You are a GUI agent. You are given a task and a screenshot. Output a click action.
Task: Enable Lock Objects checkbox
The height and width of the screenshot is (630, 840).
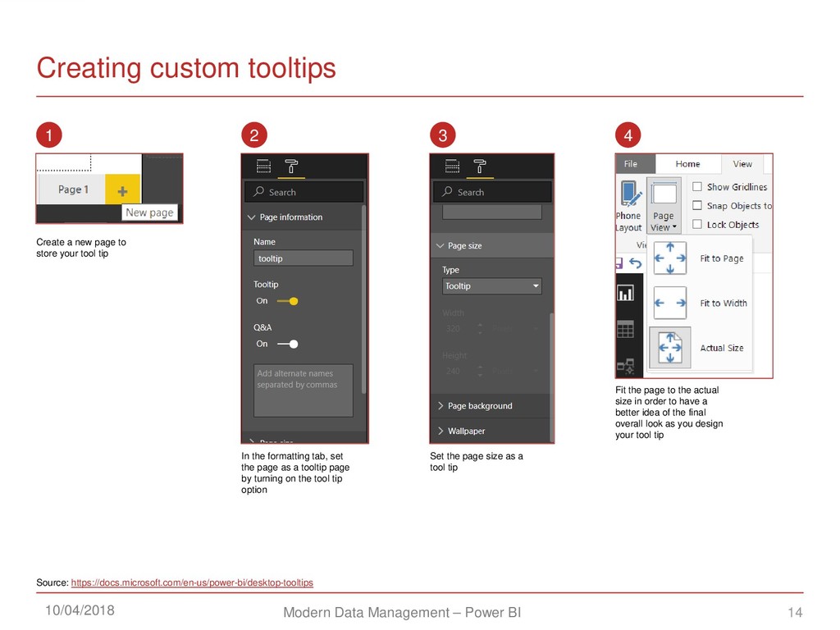[x=697, y=224]
